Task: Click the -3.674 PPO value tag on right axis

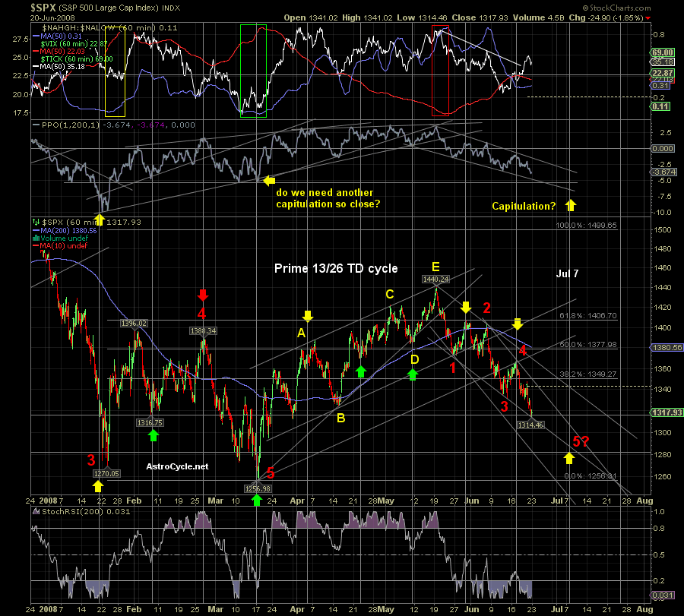Action: (663, 172)
